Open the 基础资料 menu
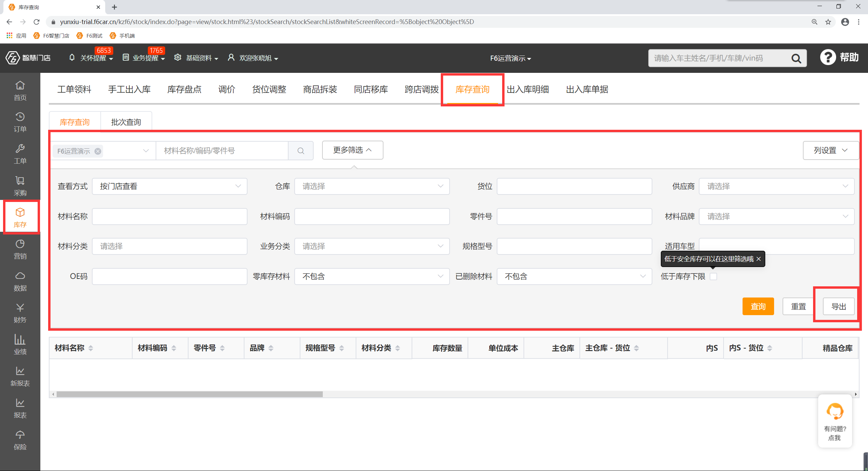The image size is (868, 471). [196, 58]
